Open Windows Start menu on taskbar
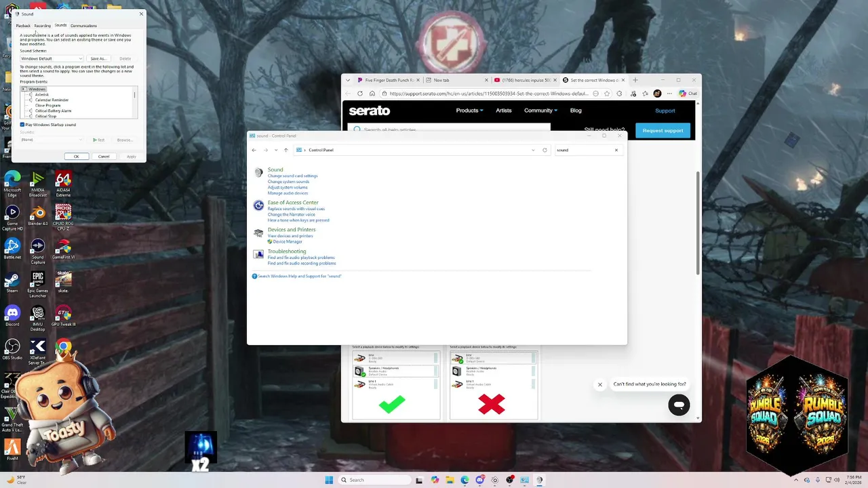The height and width of the screenshot is (488, 868). tap(329, 480)
